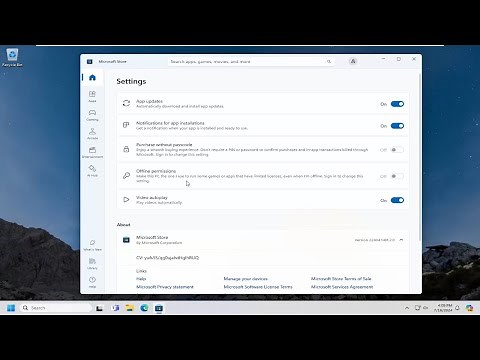
Task: Toggle Offline permissions switch
Action: click(397, 176)
